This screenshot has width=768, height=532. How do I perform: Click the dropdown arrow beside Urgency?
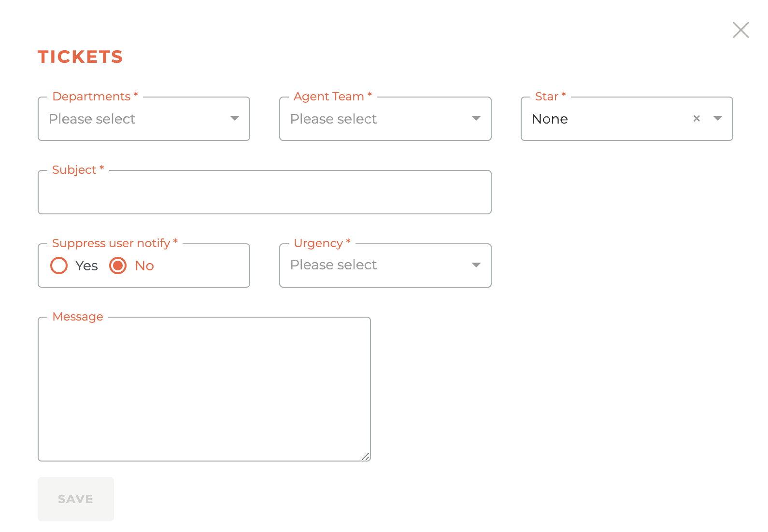coord(476,265)
